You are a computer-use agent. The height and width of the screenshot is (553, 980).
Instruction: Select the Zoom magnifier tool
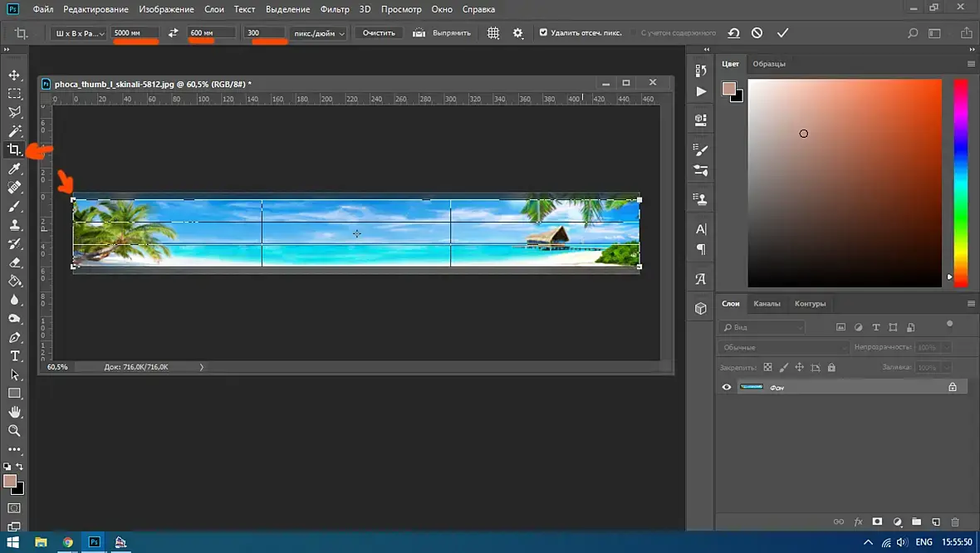14,431
